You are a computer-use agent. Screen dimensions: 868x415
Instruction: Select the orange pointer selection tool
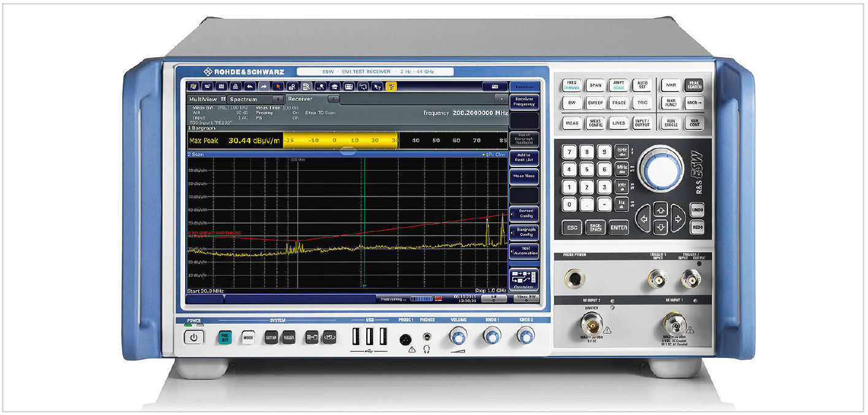point(278,87)
